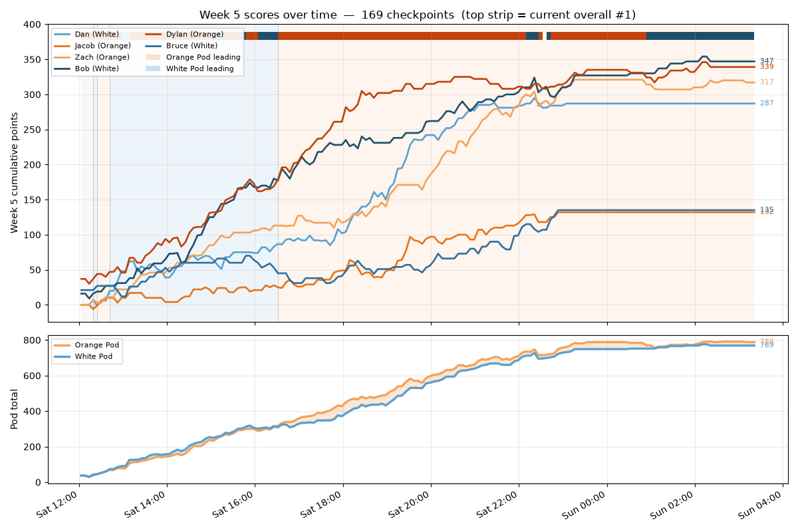Click the 339 end-of-line score label
The height and width of the screenshot is (532, 798).
[767, 66]
